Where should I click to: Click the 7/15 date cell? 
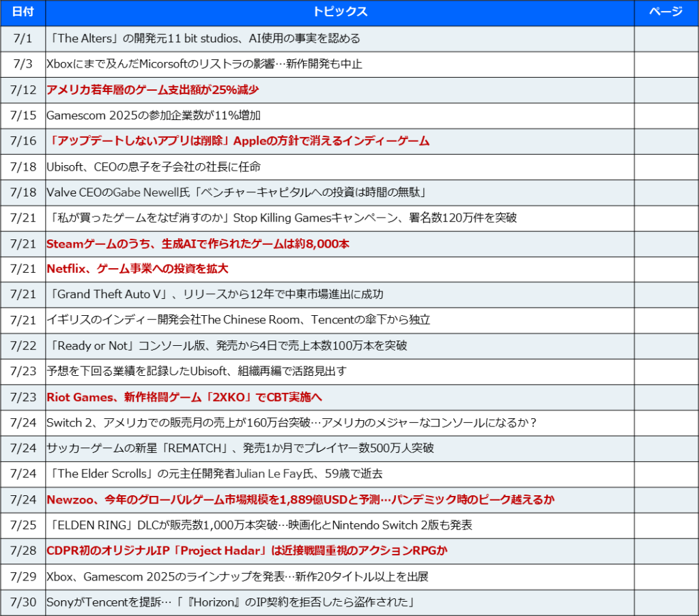(23, 116)
